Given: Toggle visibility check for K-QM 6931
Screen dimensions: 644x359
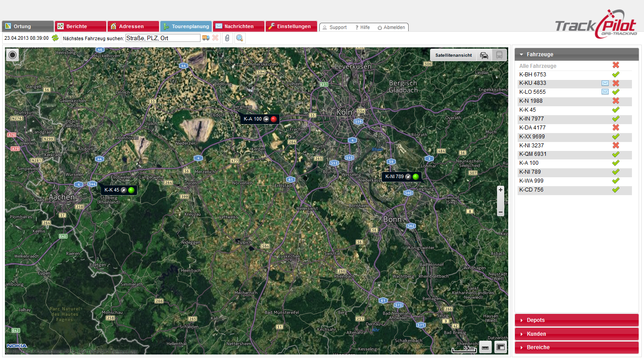Looking at the screenshot, I should tap(616, 154).
